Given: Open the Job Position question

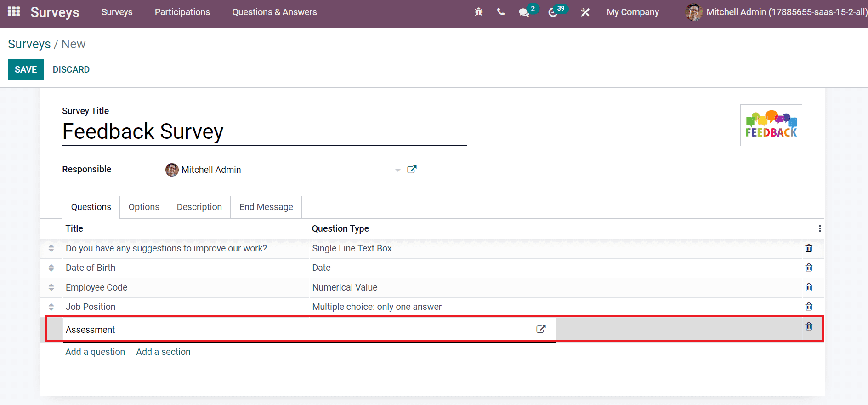Looking at the screenshot, I should click(91, 307).
